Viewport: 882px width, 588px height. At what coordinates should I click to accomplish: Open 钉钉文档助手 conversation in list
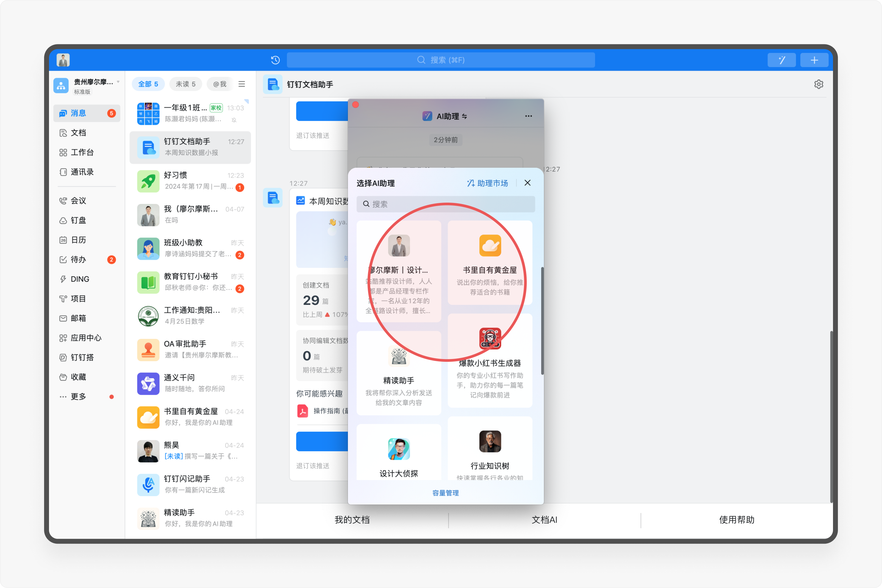(190, 147)
